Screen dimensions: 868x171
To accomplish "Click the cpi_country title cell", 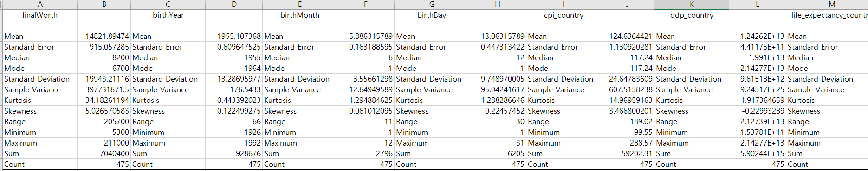I will click(564, 15).
